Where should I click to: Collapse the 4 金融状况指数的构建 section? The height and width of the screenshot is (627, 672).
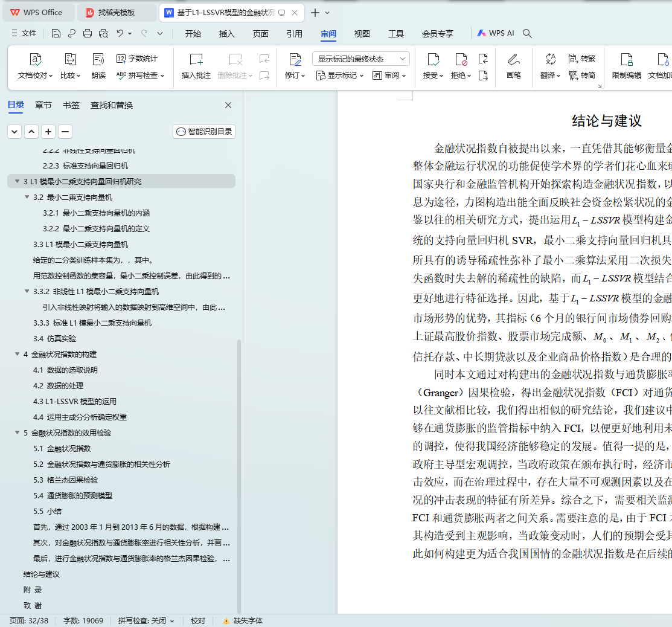click(x=18, y=355)
